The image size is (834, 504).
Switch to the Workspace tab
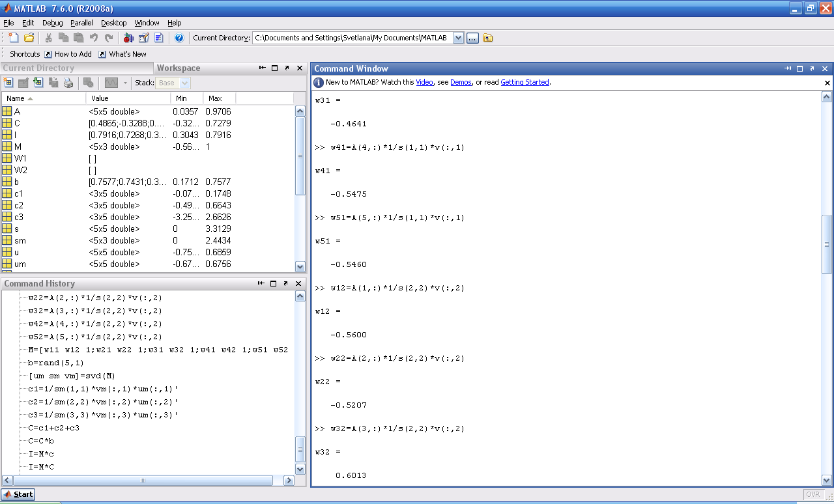pos(179,68)
